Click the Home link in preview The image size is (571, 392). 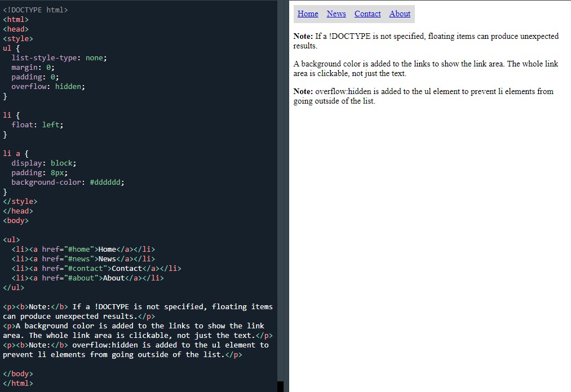308,14
